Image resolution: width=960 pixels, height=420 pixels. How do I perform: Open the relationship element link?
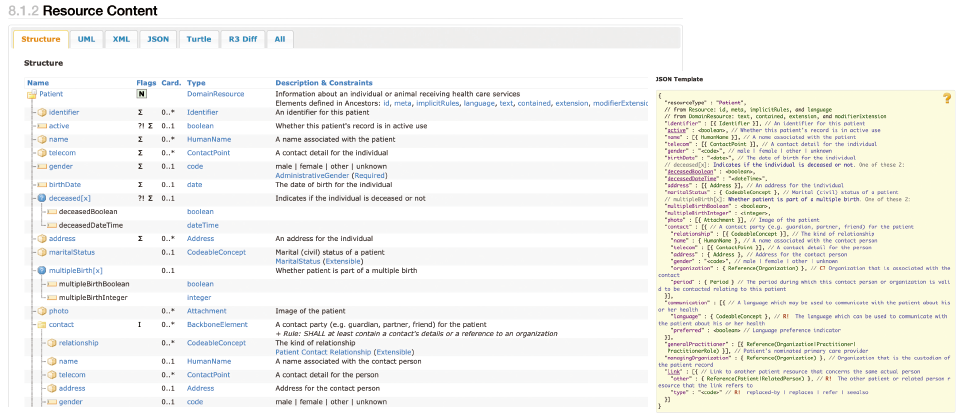click(x=78, y=343)
